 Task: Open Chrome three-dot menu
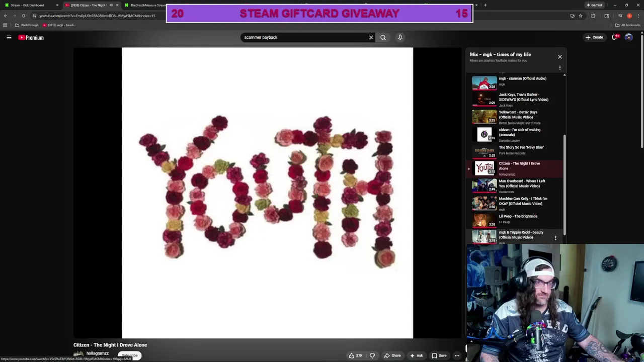click(638, 16)
